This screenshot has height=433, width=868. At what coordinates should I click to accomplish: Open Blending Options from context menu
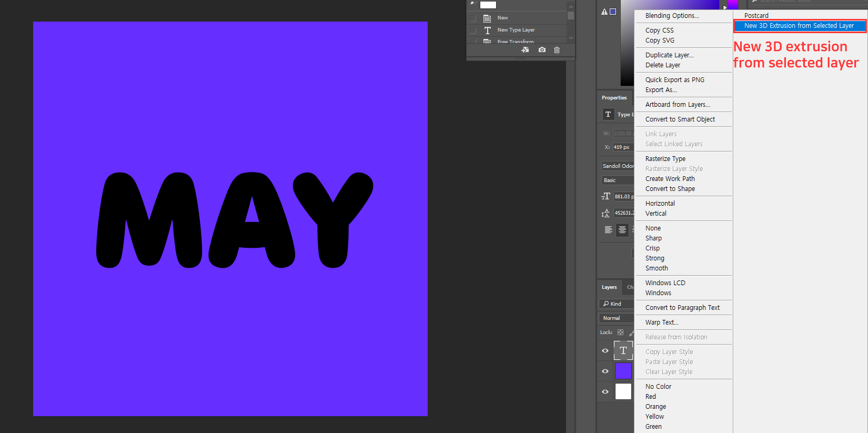[x=672, y=16]
